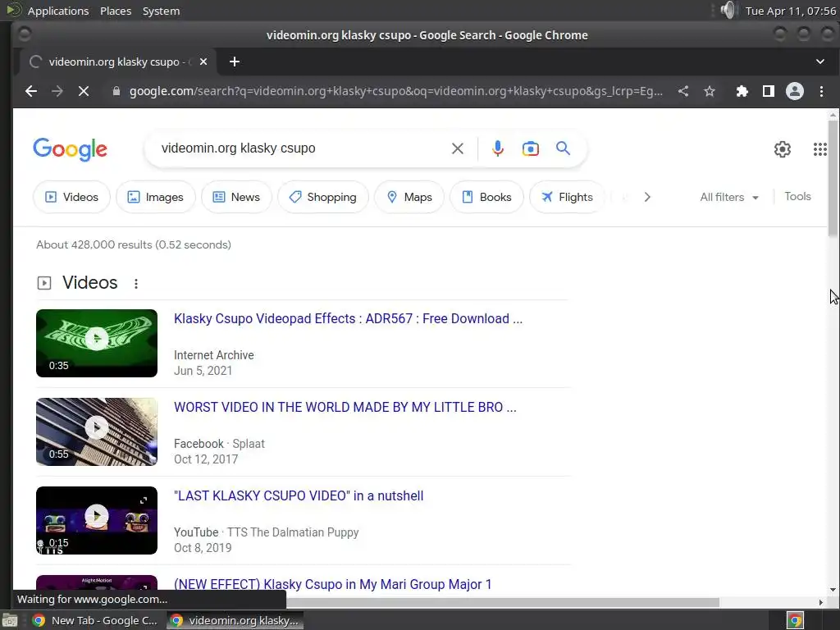Open the System menu
Image resolution: width=840 pixels, height=630 pixels.
[x=161, y=11]
